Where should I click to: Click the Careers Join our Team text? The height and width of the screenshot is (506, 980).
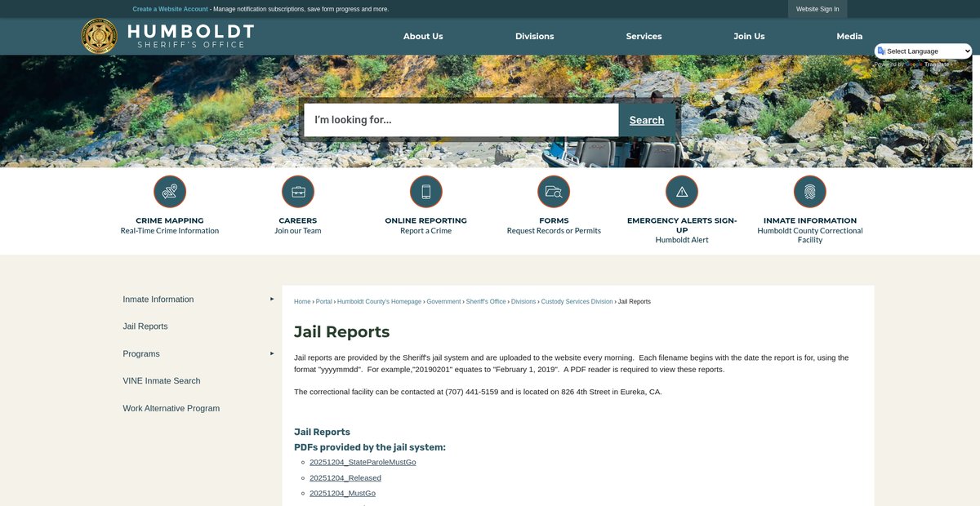(x=298, y=231)
